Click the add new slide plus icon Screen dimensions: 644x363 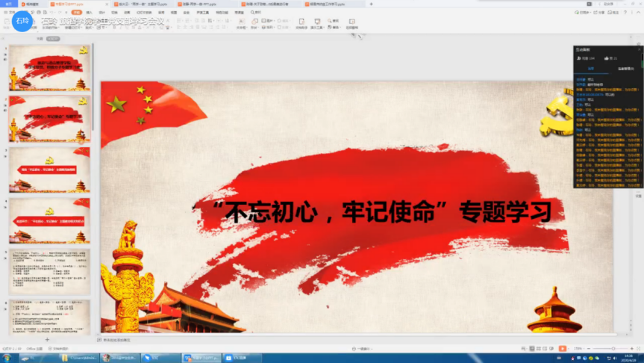coord(47,339)
